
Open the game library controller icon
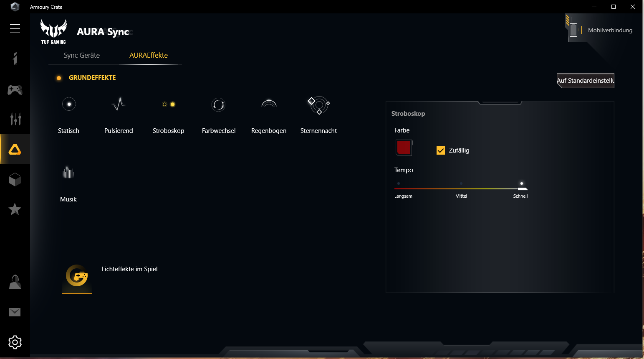tap(15, 89)
